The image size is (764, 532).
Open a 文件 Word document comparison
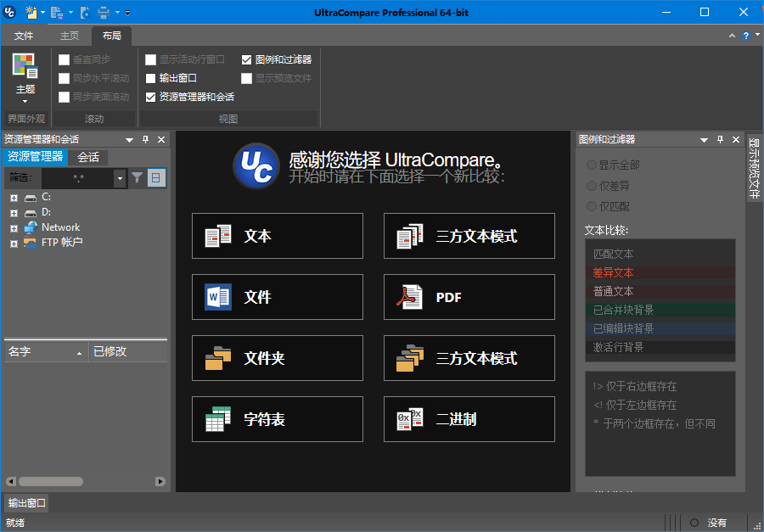277,297
